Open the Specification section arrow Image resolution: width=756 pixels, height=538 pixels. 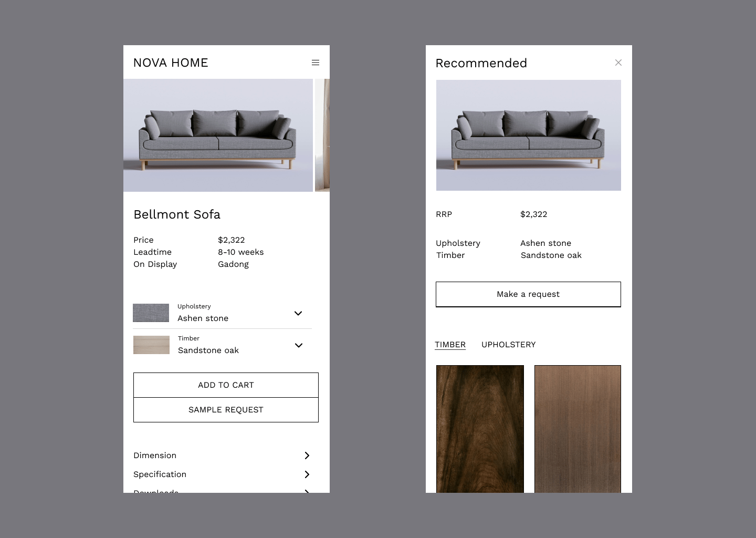(x=307, y=474)
